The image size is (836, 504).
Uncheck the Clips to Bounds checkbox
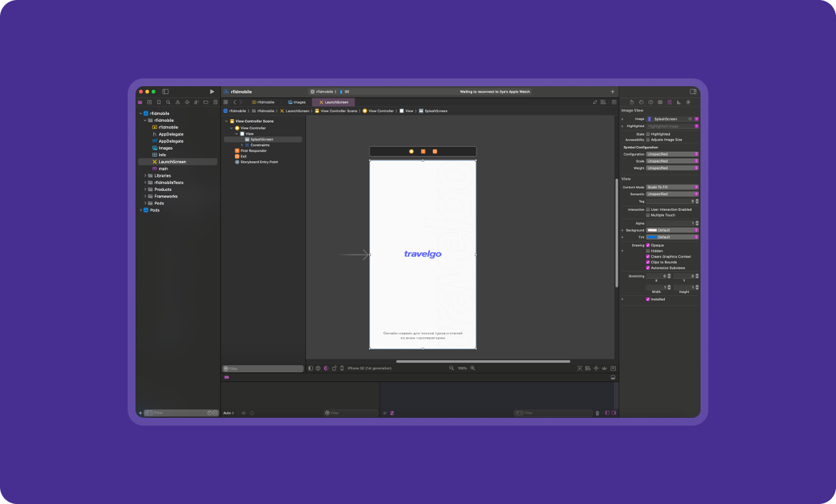point(648,262)
